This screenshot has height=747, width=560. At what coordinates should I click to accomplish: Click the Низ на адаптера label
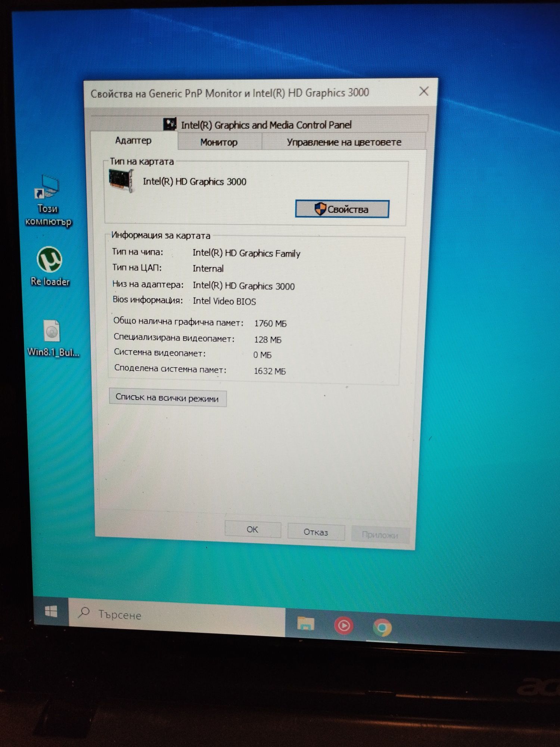click(148, 284)
